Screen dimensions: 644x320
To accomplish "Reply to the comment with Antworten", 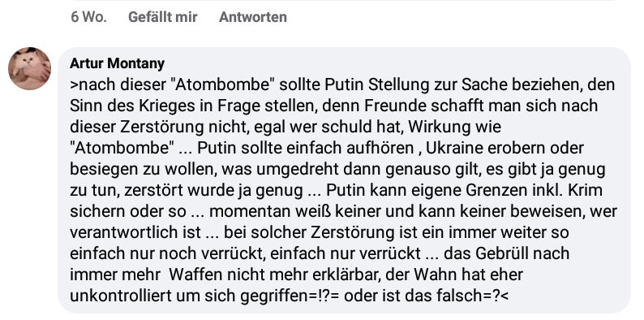I will coord(252,17).
